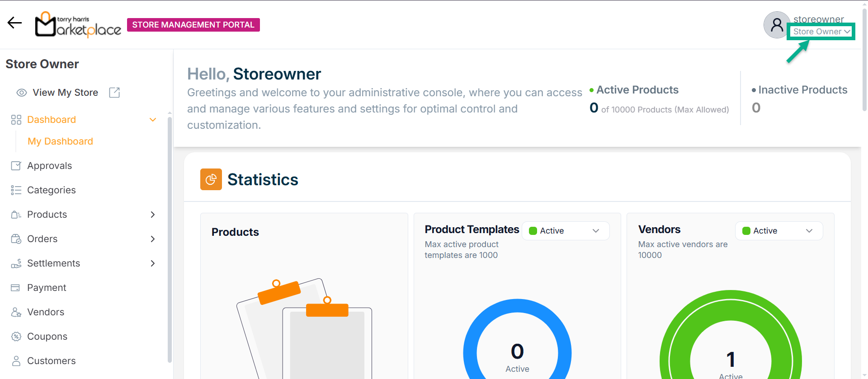The width and height of the screenshot is (868, 379).
Task: Open Approvals in the sidebar
Action: [49, 166]
